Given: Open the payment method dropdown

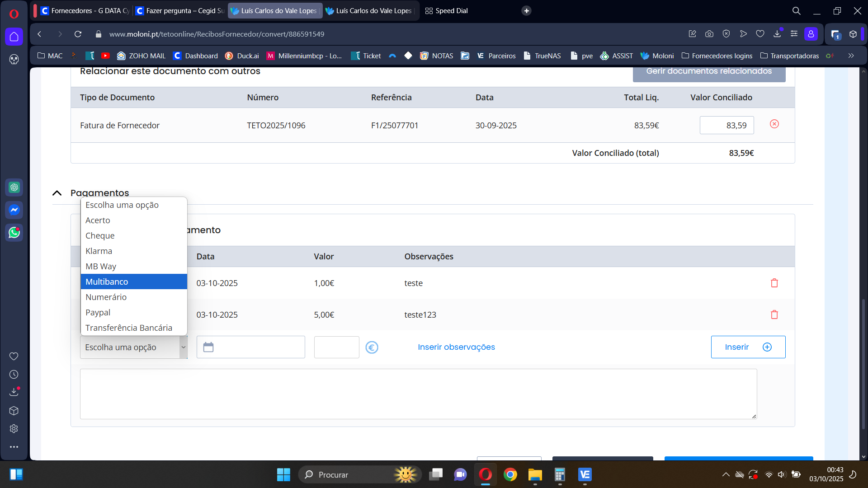Looking at the screenshot, I should point(133,347).
